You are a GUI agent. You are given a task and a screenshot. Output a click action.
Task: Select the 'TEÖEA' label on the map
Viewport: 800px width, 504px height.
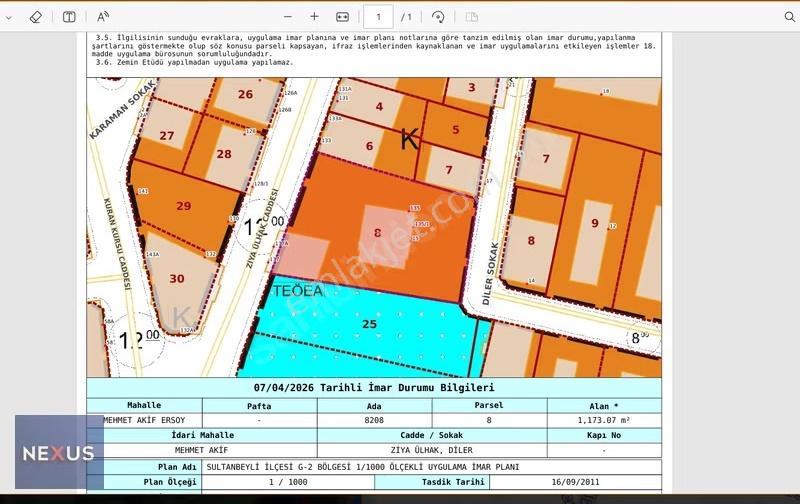pos(298,291)
